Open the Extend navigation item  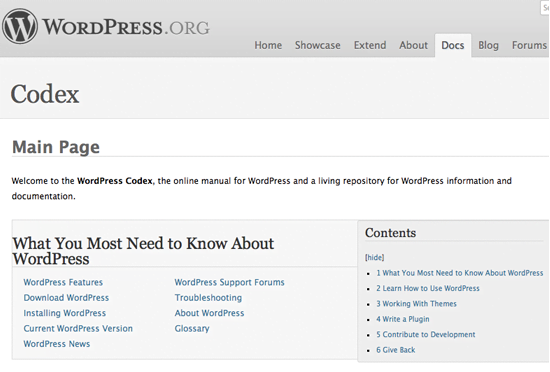[370, 45]
